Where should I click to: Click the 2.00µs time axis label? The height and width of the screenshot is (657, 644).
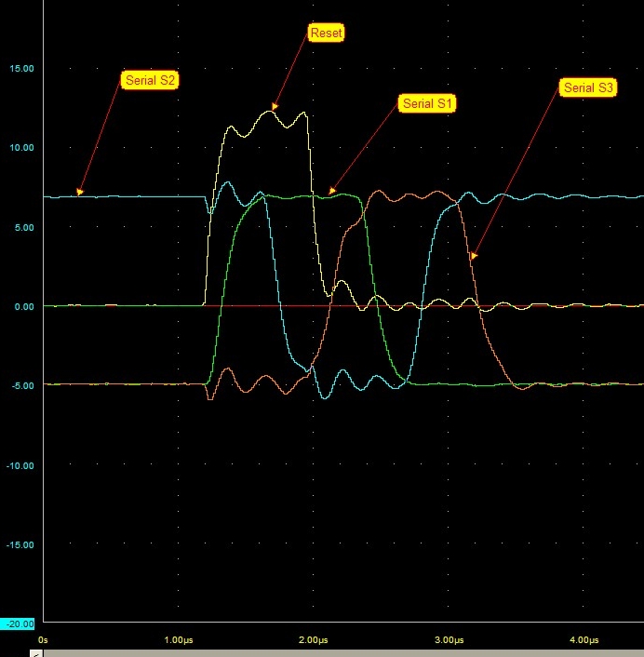coord(314,640)
